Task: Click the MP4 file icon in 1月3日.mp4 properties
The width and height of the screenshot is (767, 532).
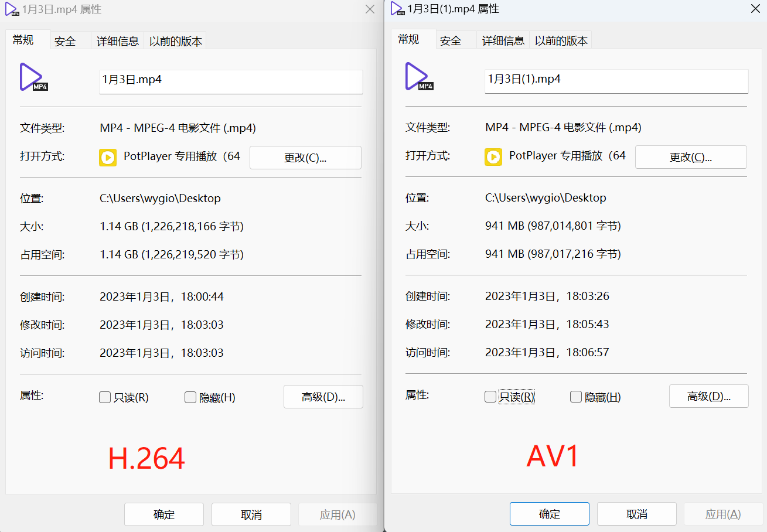Action: (33, 77)
